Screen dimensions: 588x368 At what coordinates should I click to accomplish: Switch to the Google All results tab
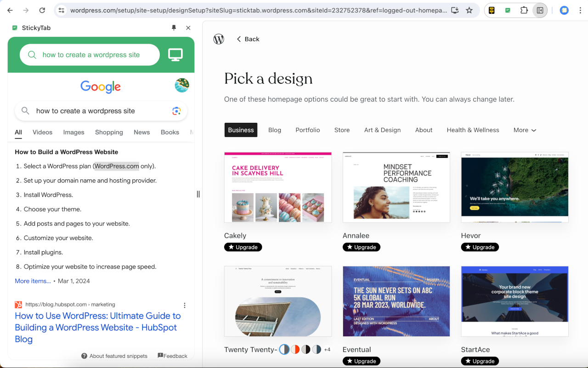click(x=18, y=132)
